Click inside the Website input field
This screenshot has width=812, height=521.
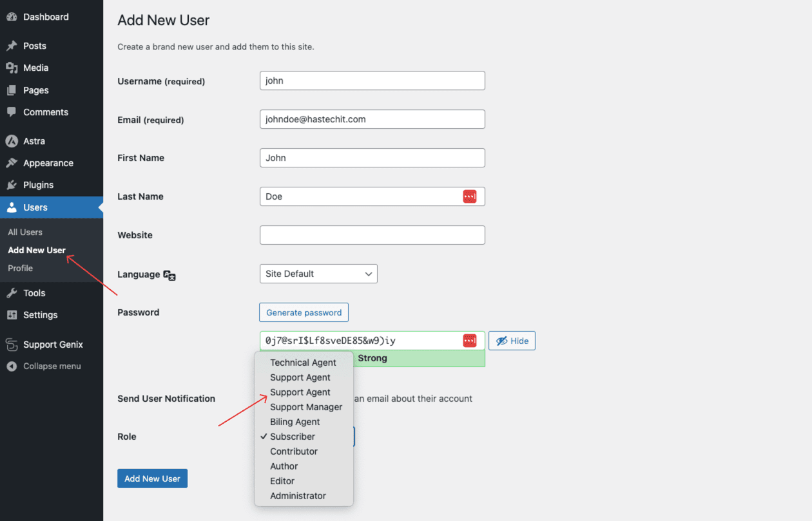coord(372,235)
